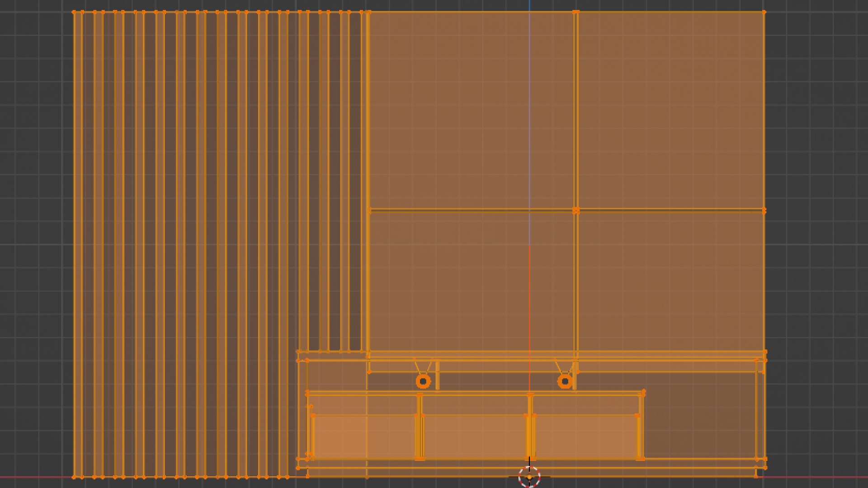
Task: Select the left ring-shaped hanger mesh
Action: click(x=423, y=381)
